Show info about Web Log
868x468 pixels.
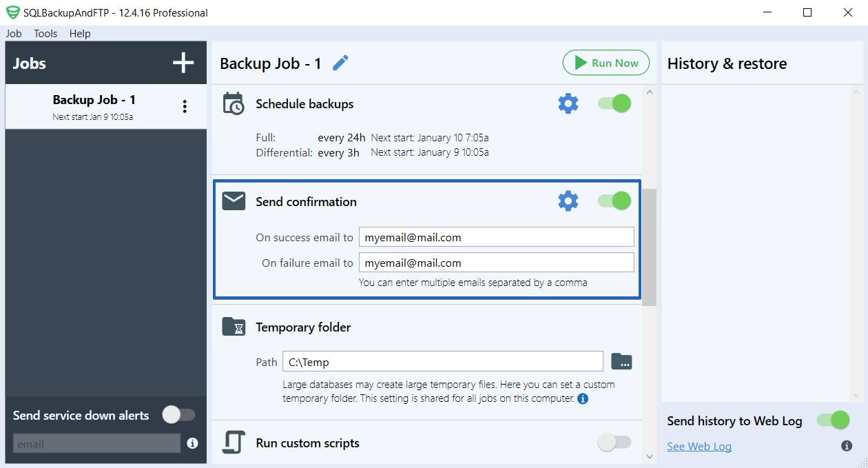[847, 446]
